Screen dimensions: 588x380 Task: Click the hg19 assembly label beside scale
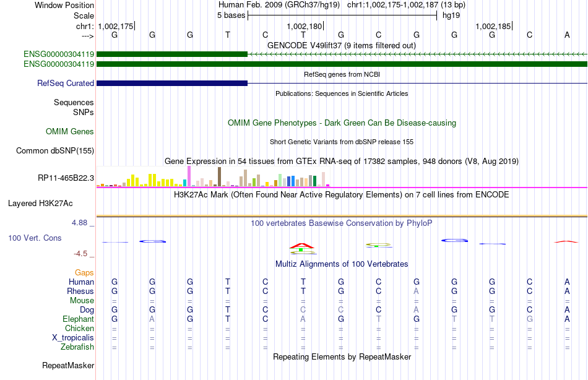point(451,15)
